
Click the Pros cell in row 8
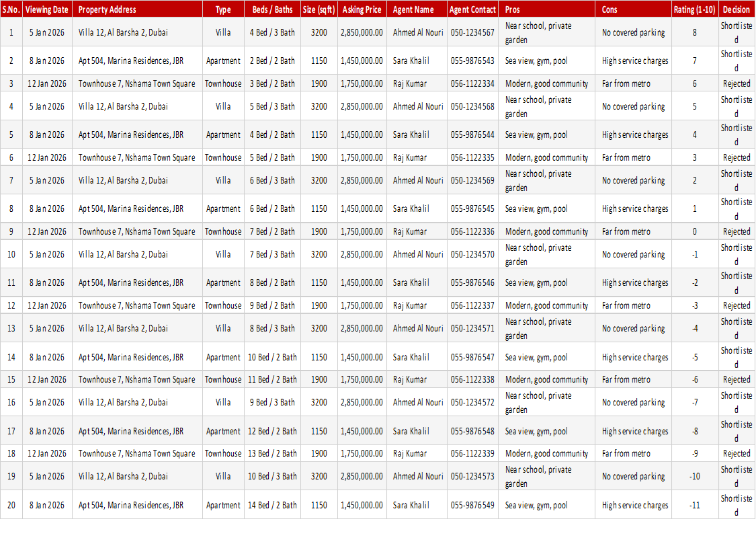pos(546,209)
